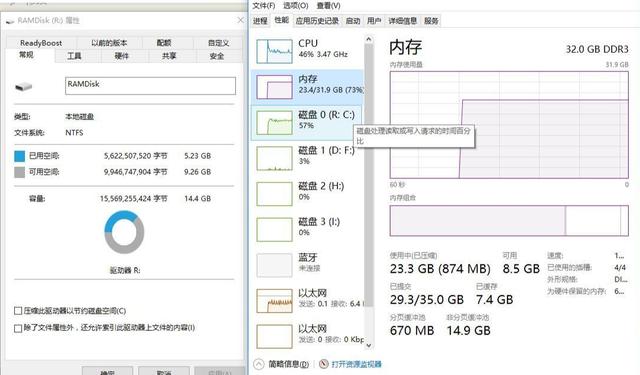Switch to the 服务 tab
Image resolution: width=640 pixels, height=375 pixels.
tap(431, 21)
